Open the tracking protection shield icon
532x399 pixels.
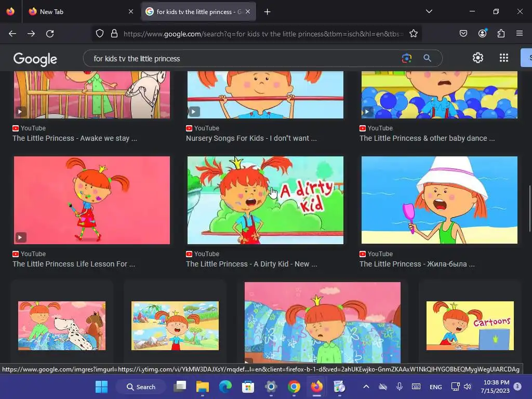[x=99, y=34]
